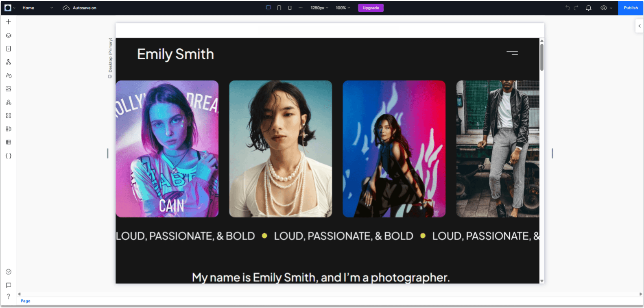Click the canvas scrollbar down arrow
Screen dimensions: 644x308
click(x=542, y=281)
